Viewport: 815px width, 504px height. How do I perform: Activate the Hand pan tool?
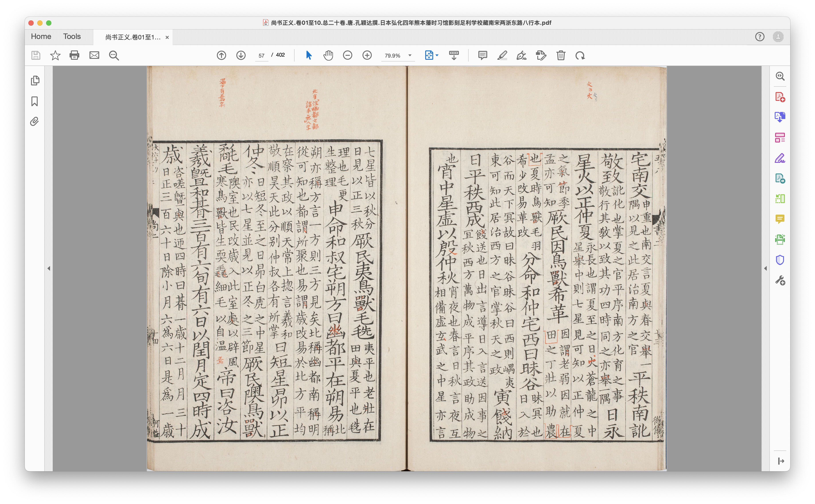[328, 55]
